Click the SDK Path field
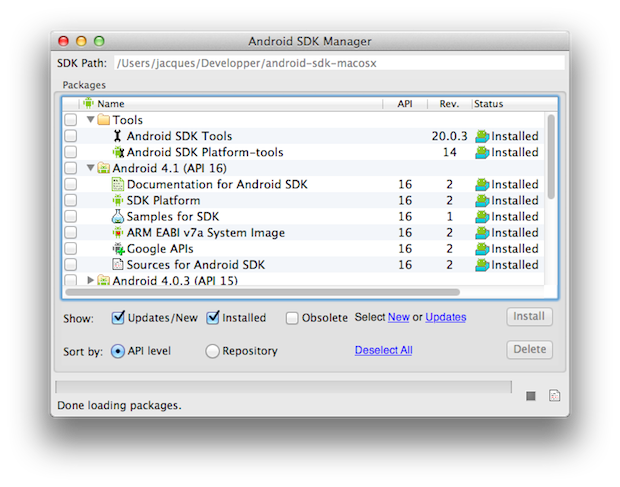 [340, 63]
